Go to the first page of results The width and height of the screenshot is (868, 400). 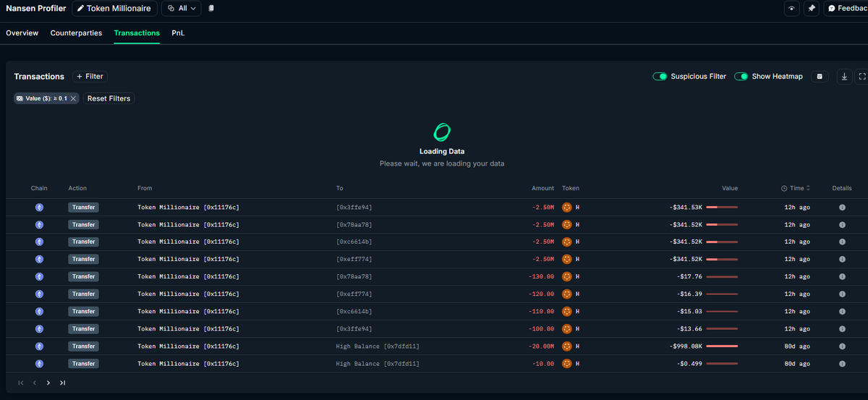tap(21, 383)
